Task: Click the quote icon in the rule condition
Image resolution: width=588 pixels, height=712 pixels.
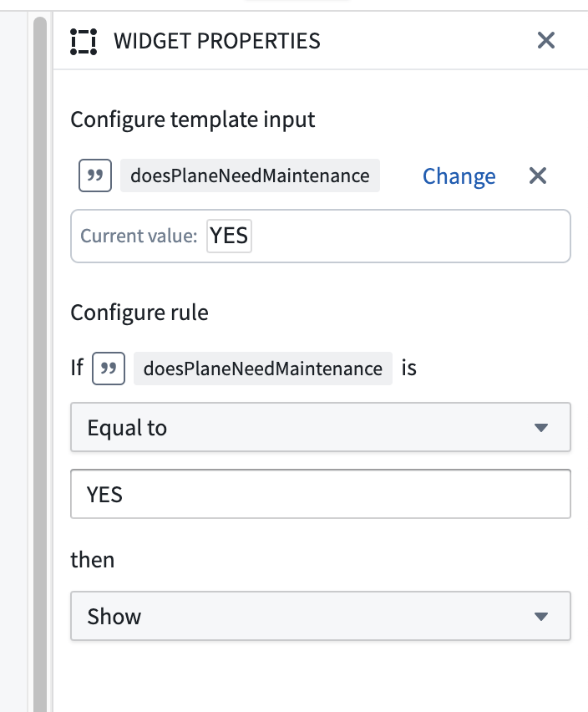Action: coord(109,368)
